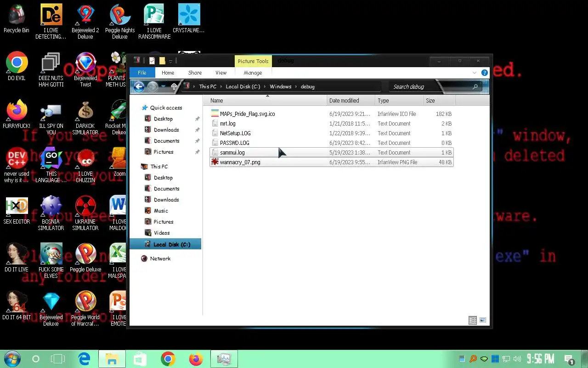Open the I LOVE CHUZZIN desktop icon
The image size is (588, 368).
point(85,166)
